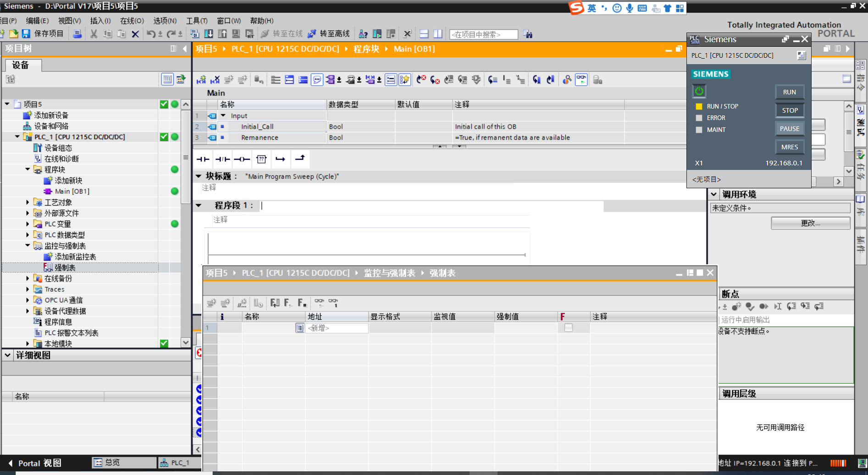This screenshot has width=868, height=475.
Task: Click the close branch arrow icon
Action: point(300,158)
